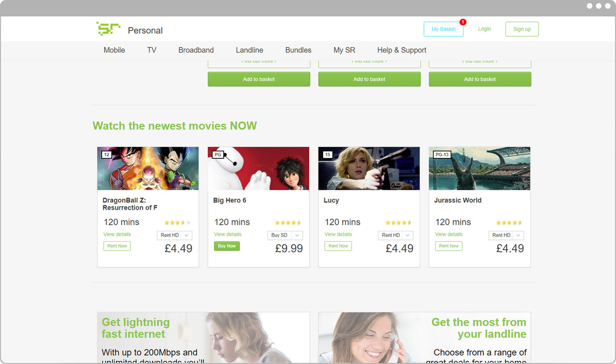The height and width of the screenshot is (364, 616).
Task: Click Rent Now for Jurassic World
Action: (x=449, y=246)
